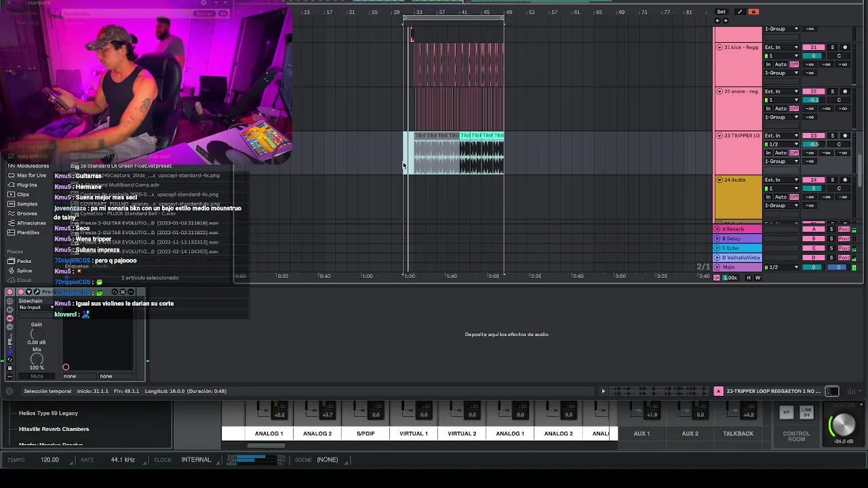This screenshot has height=488, width=868.
Task: Open Ext. In dropdown on track 21 kick
Action: coord(782,47)
